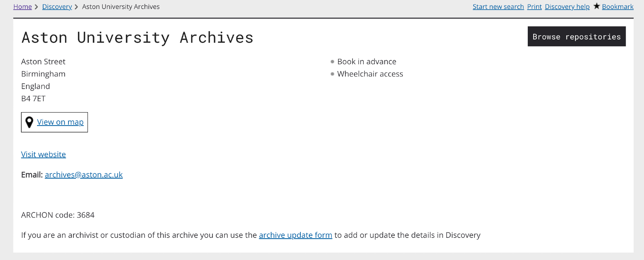Click the Bookmark link
The image size is (644, 260).
coord(618,7)
